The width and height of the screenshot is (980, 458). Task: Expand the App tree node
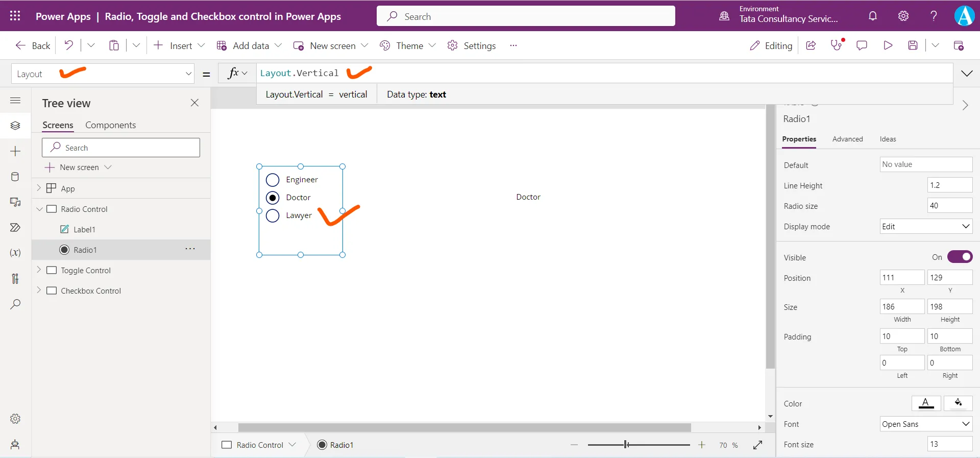coord(39,188)
